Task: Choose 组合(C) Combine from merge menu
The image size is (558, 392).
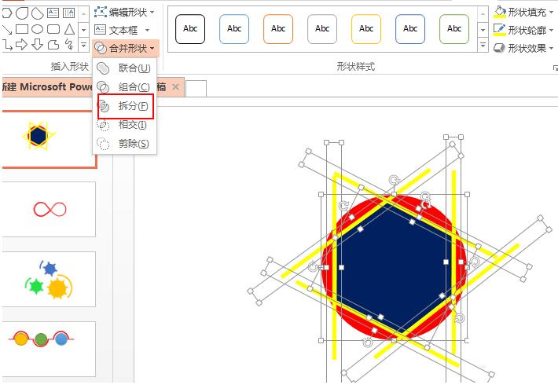Action: (x=124, y=86)
